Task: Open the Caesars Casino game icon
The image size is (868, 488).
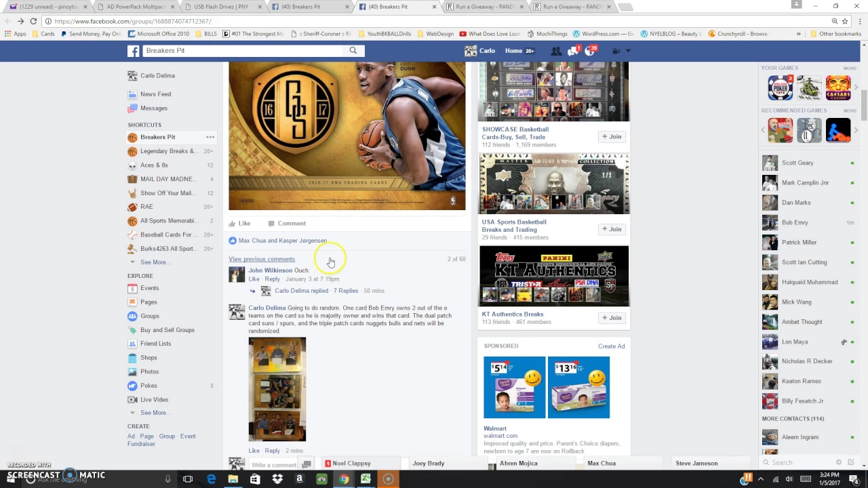Action: pyautogui.click(x=838, y=88)
